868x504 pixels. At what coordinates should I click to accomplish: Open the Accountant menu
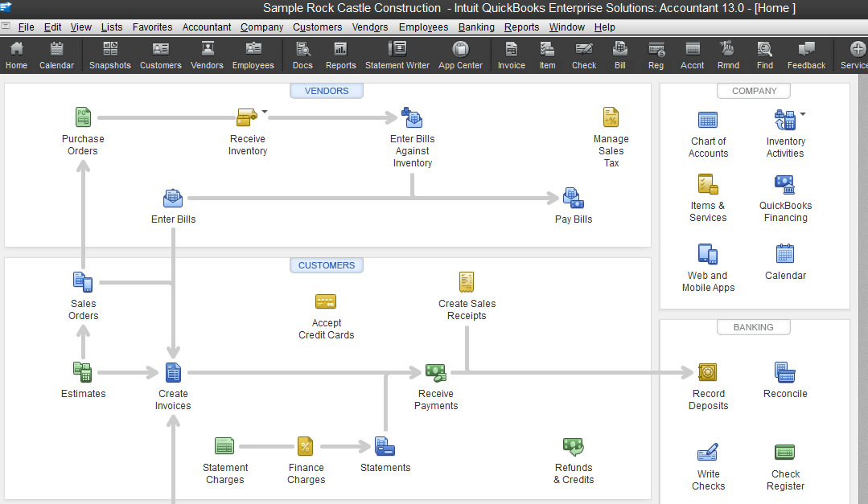[206, 27]
